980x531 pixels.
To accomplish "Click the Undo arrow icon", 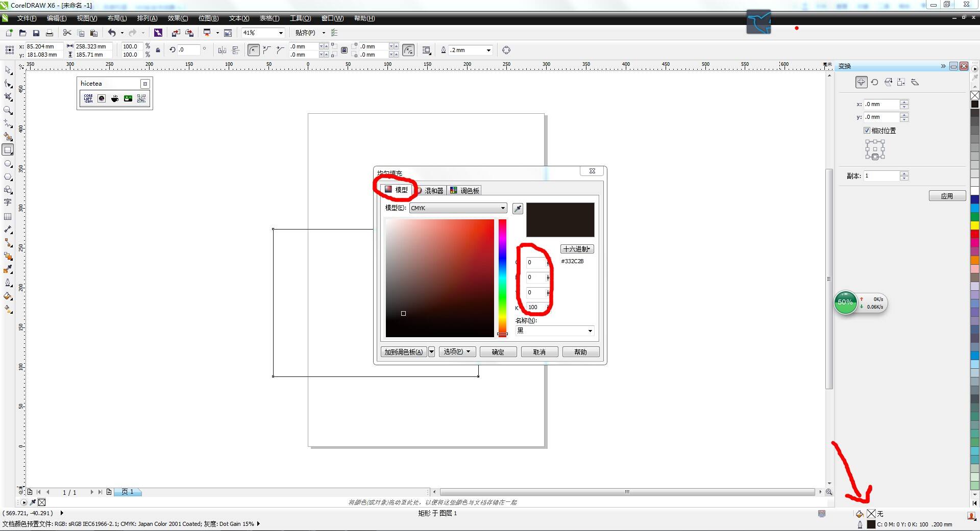I will pyautogui.click(x=112, y=33).
